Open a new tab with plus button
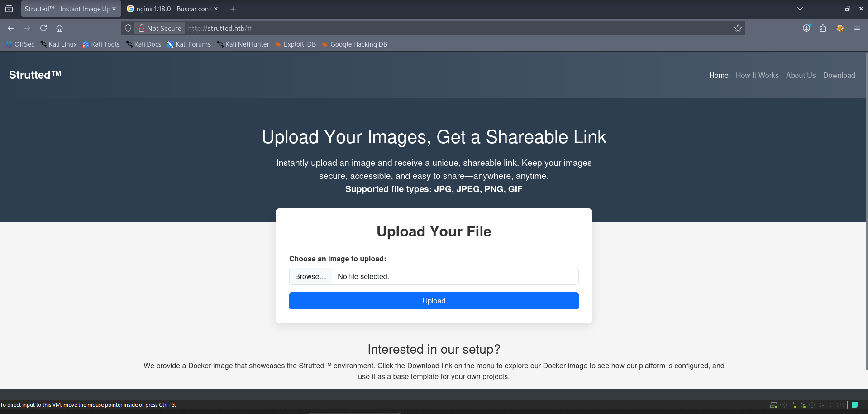This screenshot has height=414, width=868. (x=233, y=9)
